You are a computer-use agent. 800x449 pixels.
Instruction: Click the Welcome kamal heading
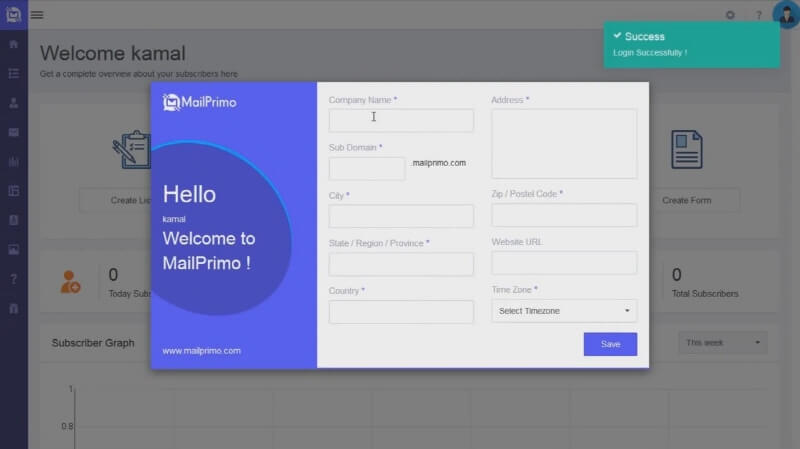pos(113,53)
